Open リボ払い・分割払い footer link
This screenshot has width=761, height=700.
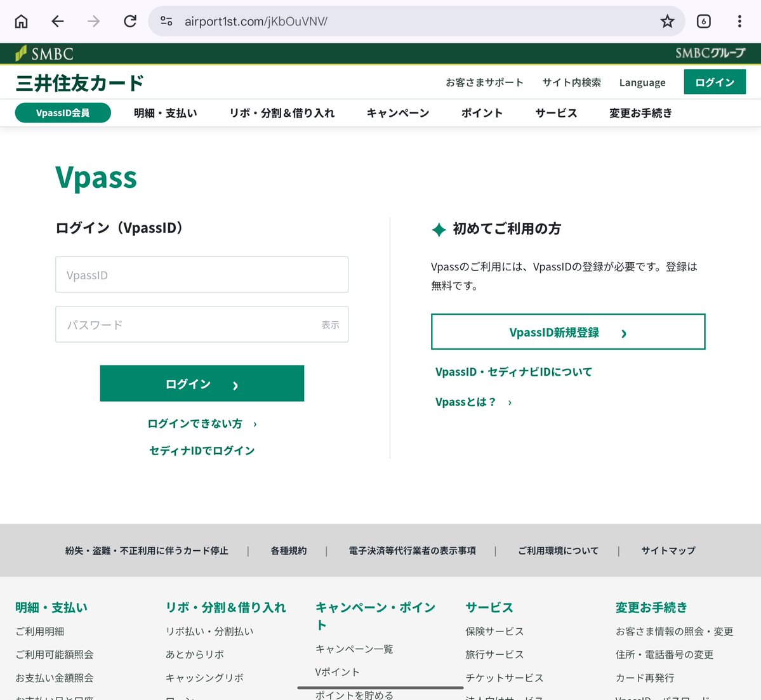coord(209,631)
